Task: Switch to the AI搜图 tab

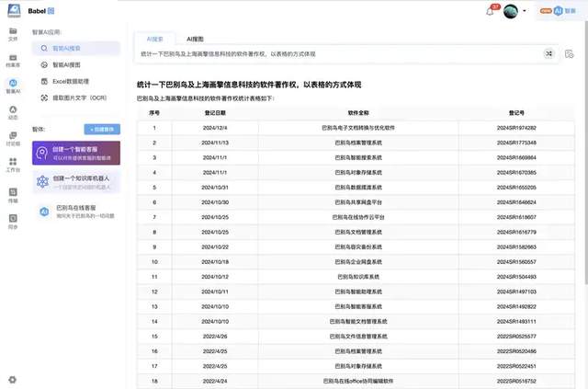Action: point(196,40)
